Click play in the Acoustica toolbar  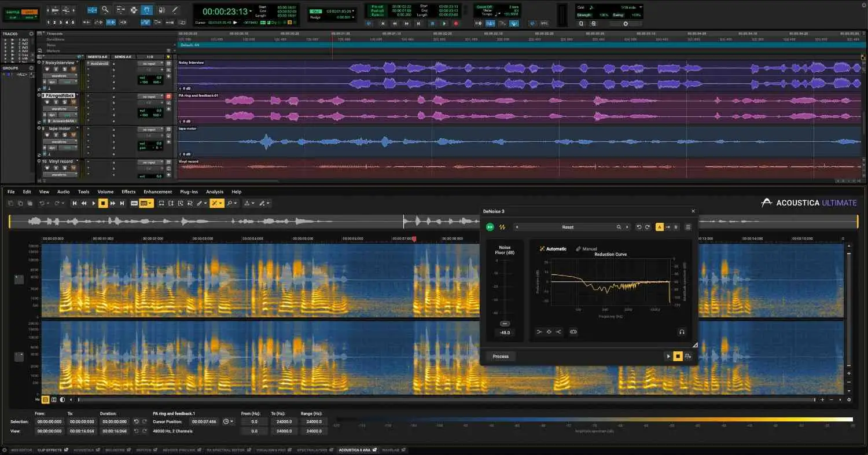click(x=94, y=203)
